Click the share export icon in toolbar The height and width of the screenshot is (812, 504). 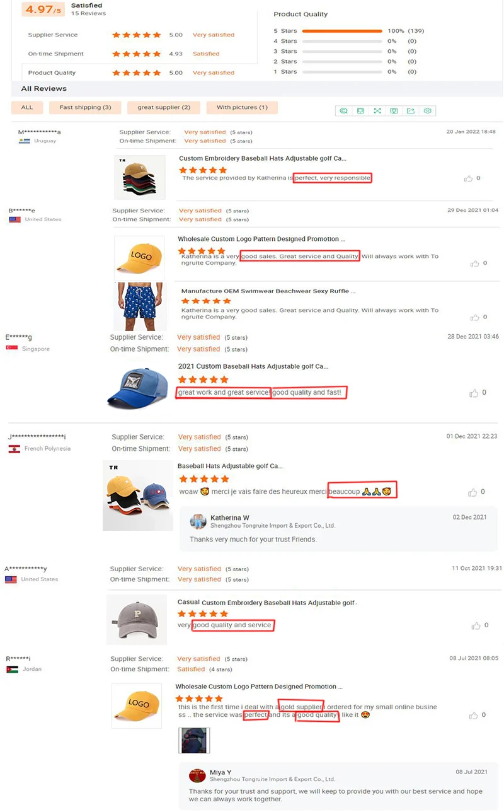(411, 111)
